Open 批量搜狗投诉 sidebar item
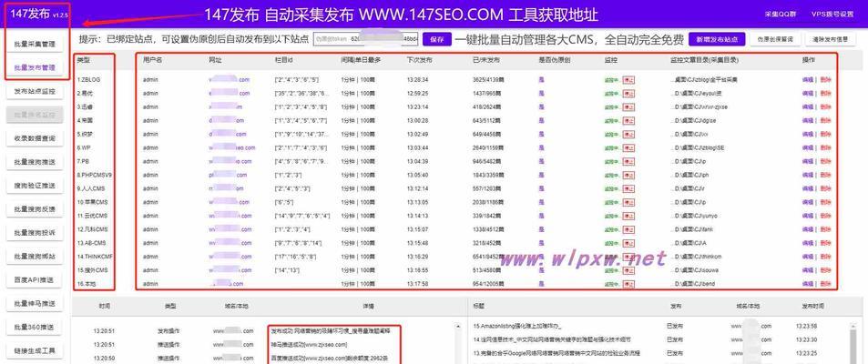 [35, 233]
